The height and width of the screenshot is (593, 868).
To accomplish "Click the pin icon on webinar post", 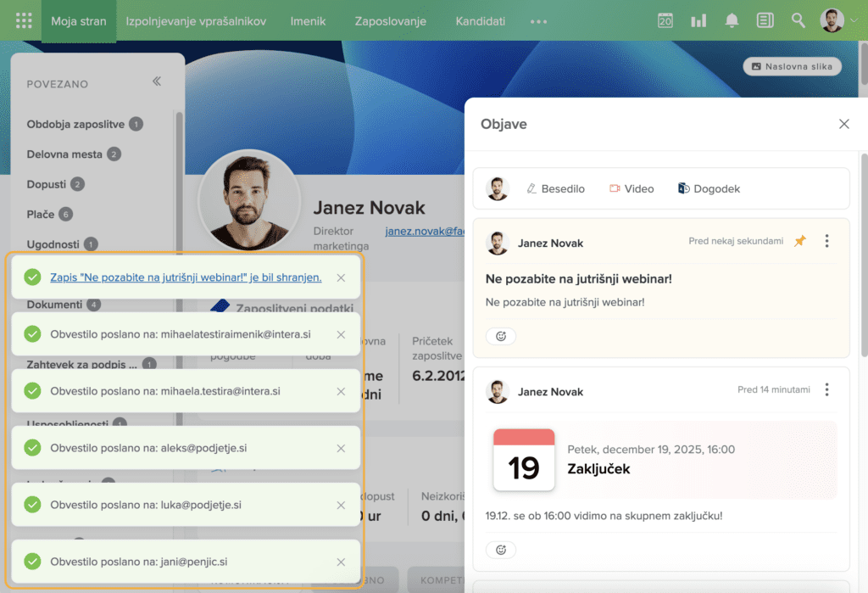I will coord(799,242).
